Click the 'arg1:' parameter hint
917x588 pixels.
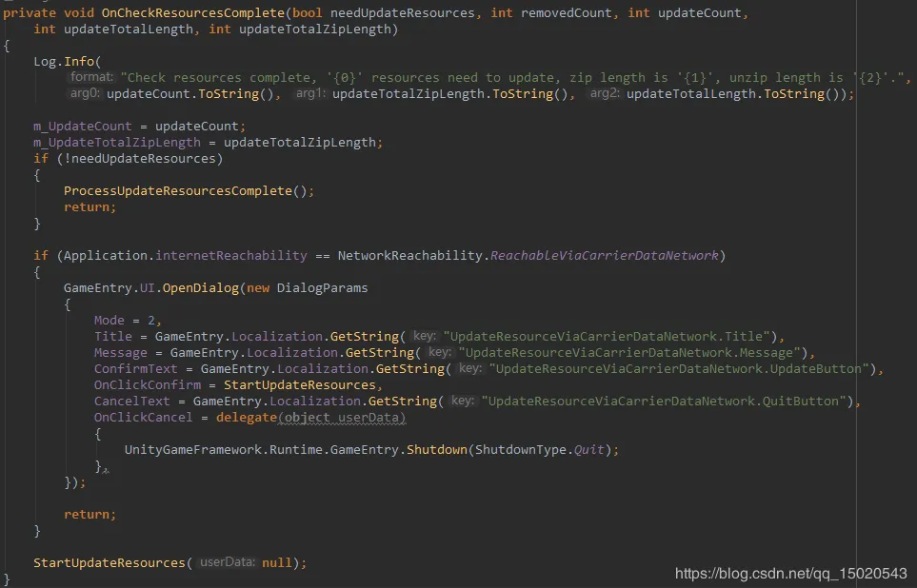310,93
